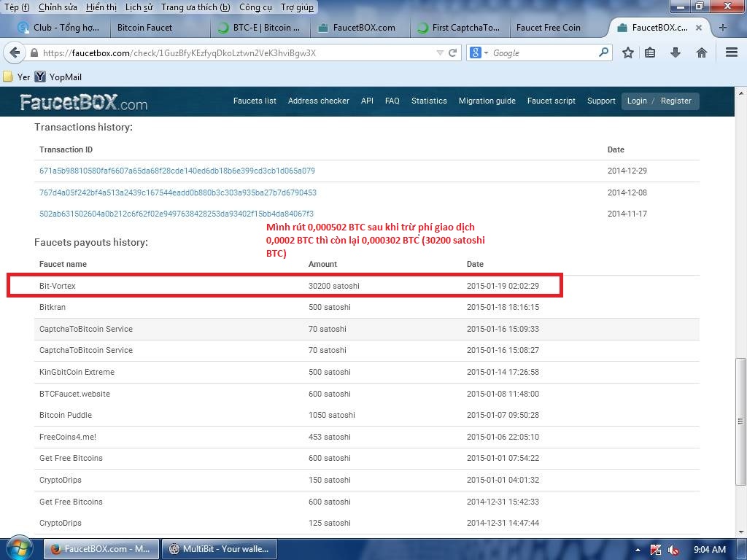Image resolution: width=747 pixels, height=560 pixels.
Task: Go to the Home page icon
Action: point(701,52)
